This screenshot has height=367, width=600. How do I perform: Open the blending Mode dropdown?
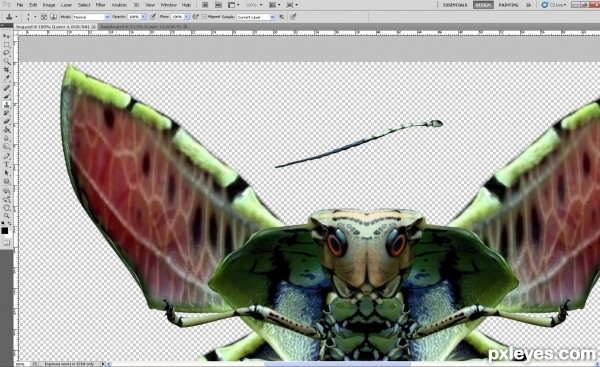click(91, 17)
